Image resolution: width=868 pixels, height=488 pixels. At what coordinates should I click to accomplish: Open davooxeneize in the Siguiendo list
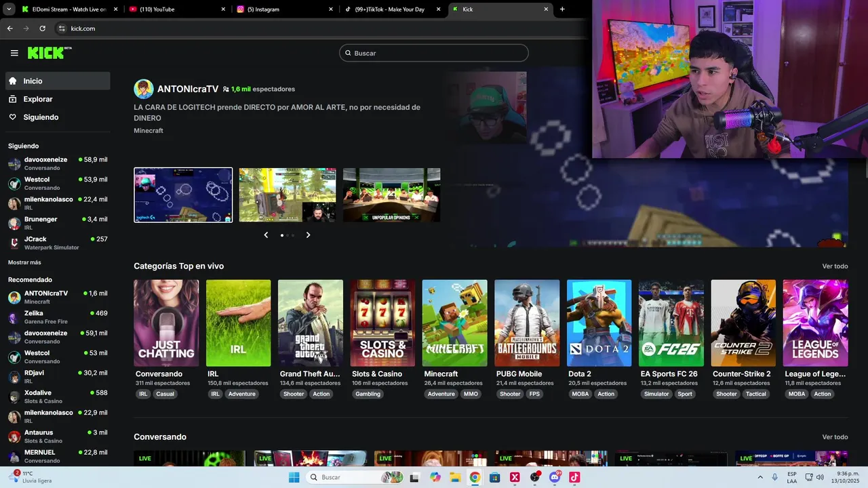(x=58, y=163)
